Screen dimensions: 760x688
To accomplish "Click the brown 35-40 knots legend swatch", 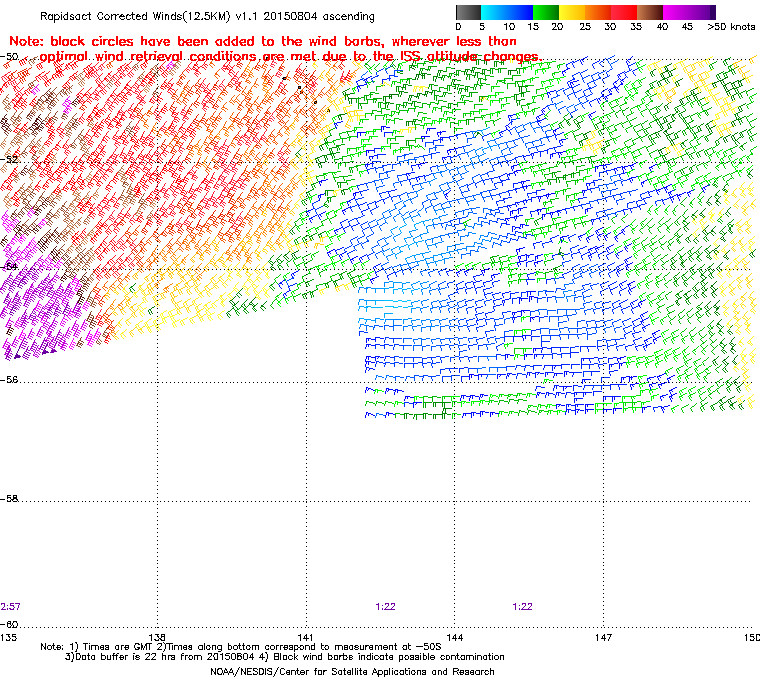I will 650,12.
